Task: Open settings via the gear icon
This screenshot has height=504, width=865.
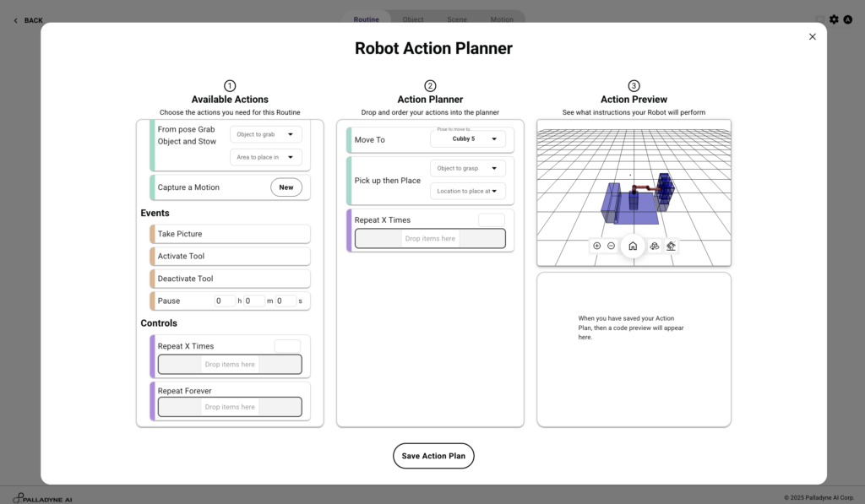Action: point(834,19)
